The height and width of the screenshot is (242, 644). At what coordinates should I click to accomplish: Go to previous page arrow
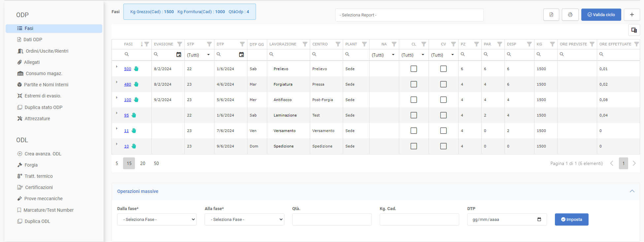click(612, 163)
